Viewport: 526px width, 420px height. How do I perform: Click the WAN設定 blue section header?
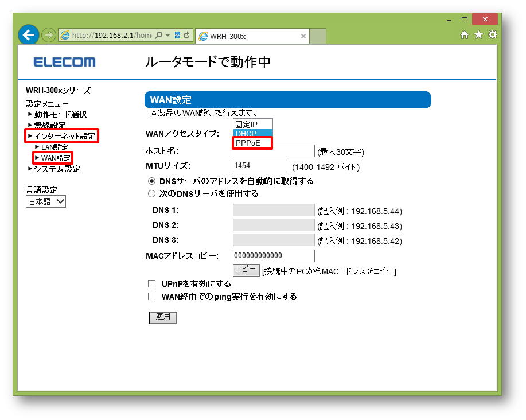click(x=287, y=100)
